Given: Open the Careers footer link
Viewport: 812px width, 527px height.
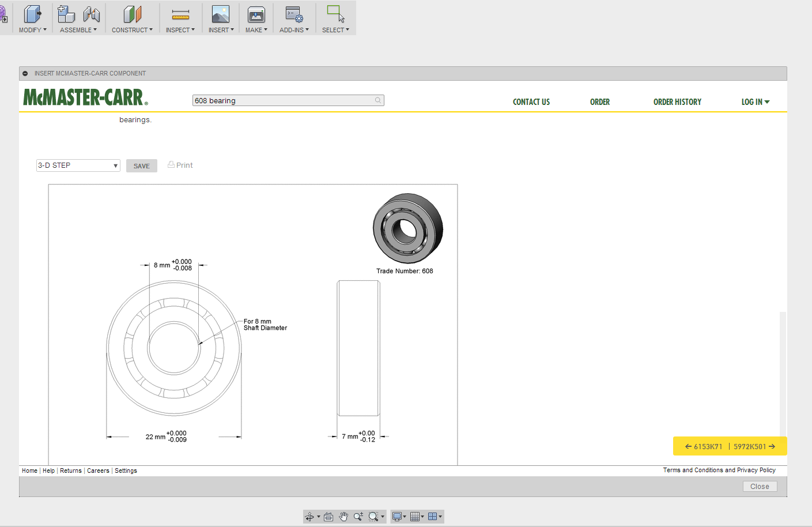Looking at the screenshot, I should (x=98, y=470).
